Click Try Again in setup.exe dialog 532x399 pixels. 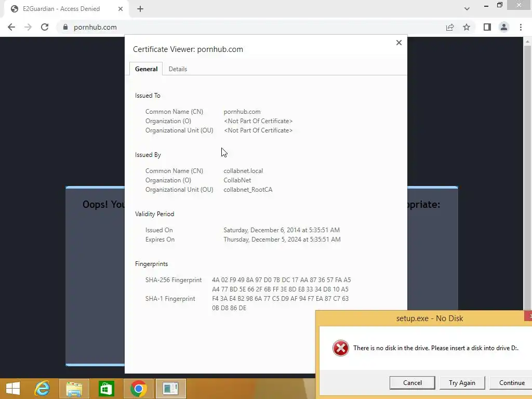click(x=462, y=383)
